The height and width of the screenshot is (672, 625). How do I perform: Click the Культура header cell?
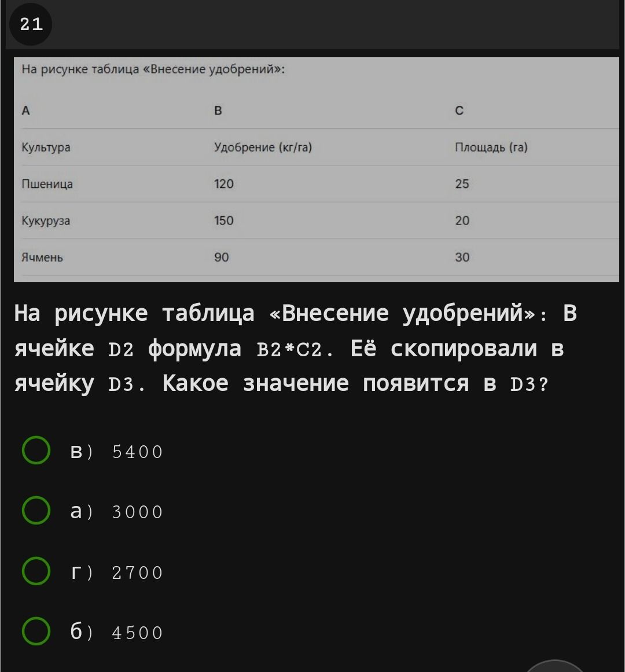tap(46, 147)
